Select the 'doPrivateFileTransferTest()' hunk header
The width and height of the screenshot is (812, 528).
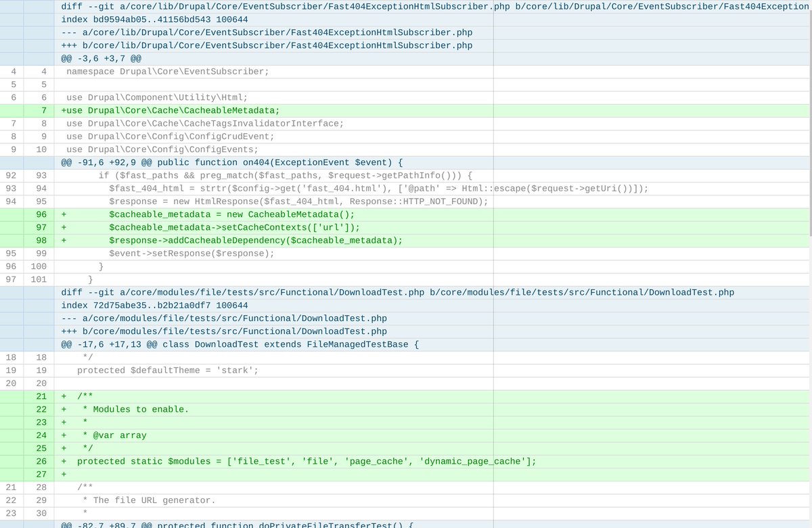(x=238, y=526)
